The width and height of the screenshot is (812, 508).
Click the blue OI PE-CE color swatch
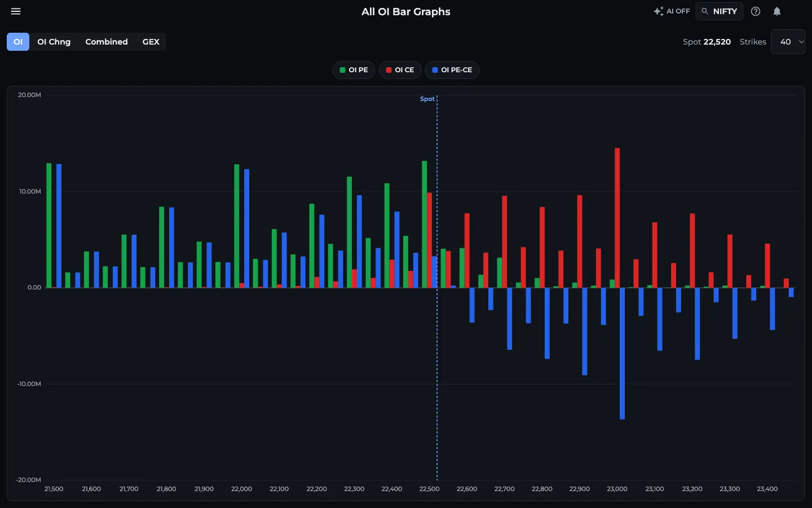[435, 70]
